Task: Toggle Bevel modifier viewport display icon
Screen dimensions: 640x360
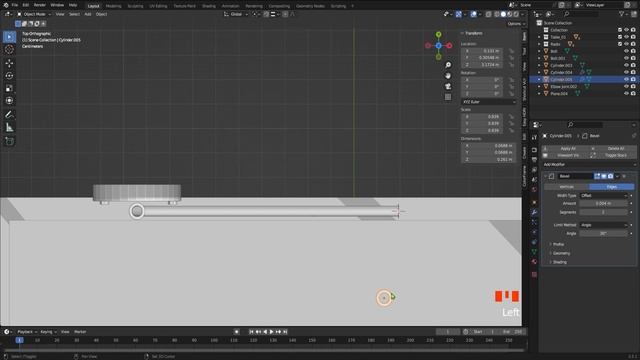Action: [604, 176]
